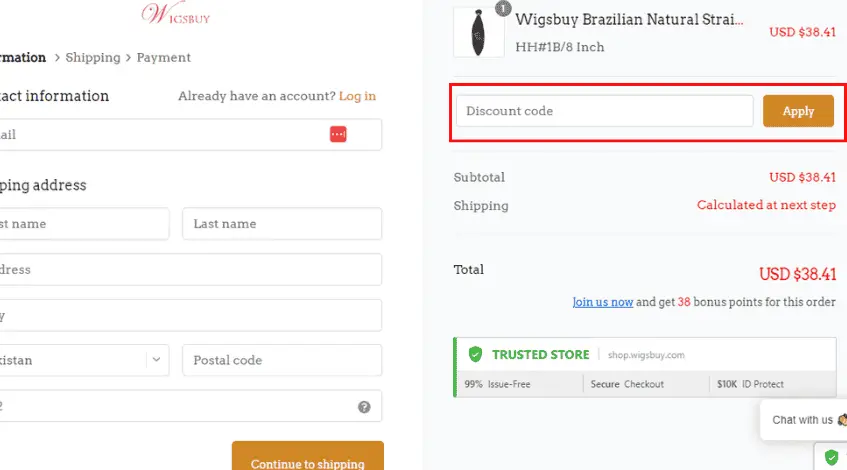Follow the Join us now link
This screenshot has width=847, height=470.
coord(602,302)
